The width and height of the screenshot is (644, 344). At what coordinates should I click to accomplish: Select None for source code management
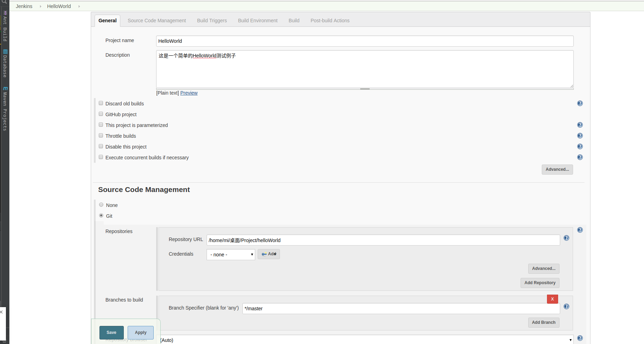point(101,205)
